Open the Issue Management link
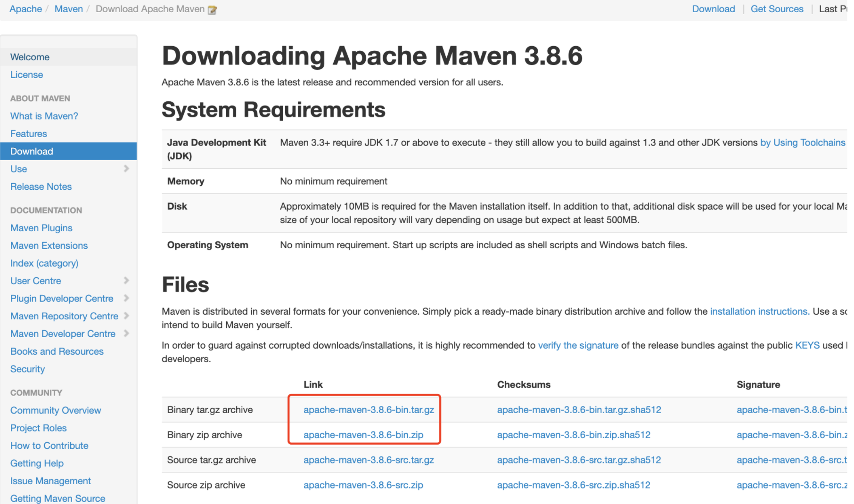This screenshot has width=854, height=504. click(50, 481)
